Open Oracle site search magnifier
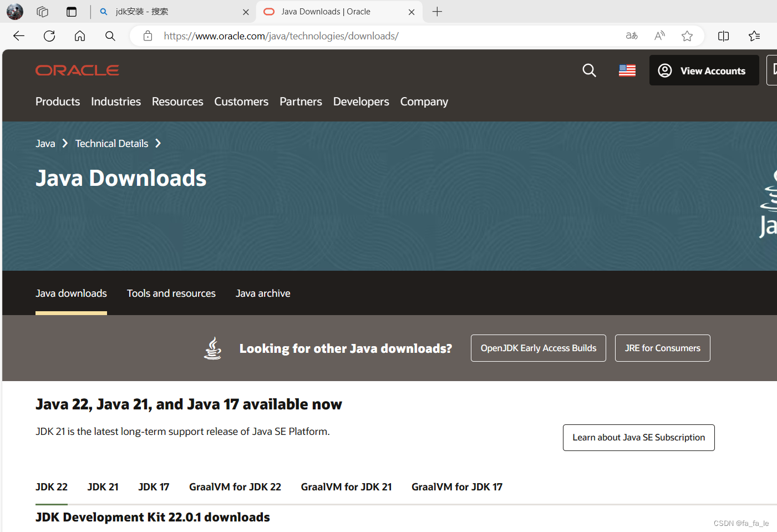777x532 pixels. coord(589,70)
